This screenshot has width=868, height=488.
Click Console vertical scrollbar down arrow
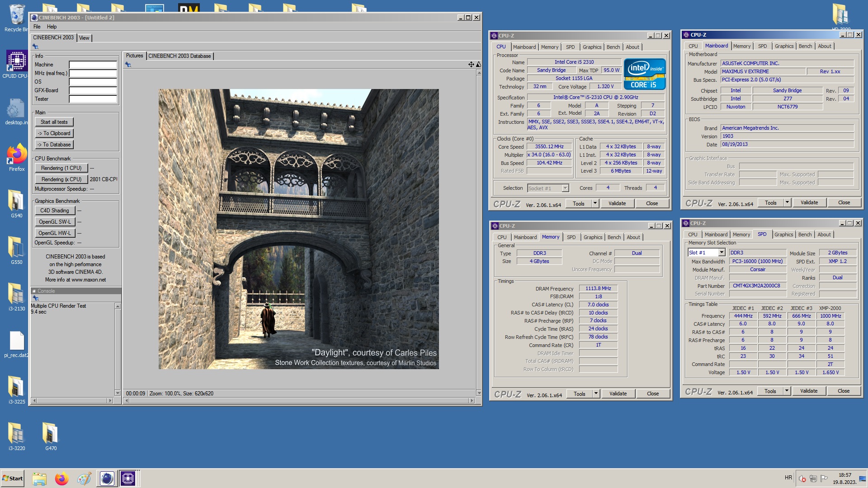coord(118,393)
